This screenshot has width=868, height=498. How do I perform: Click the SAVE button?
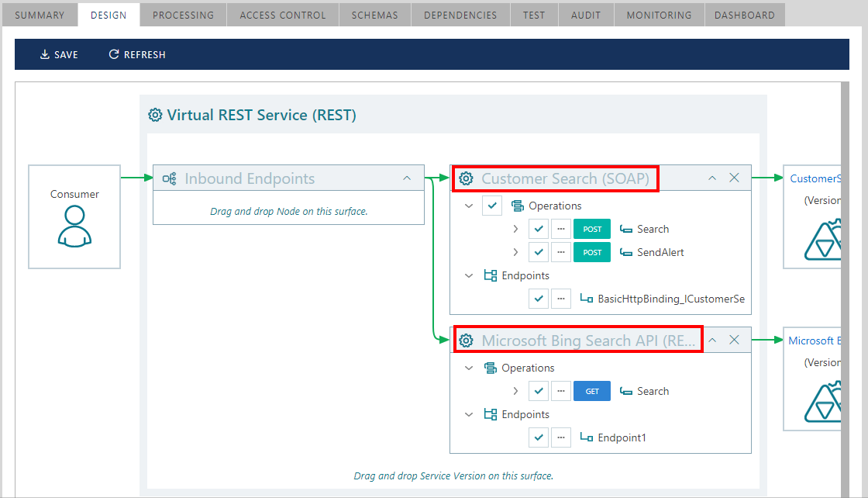tap(59, 54)
